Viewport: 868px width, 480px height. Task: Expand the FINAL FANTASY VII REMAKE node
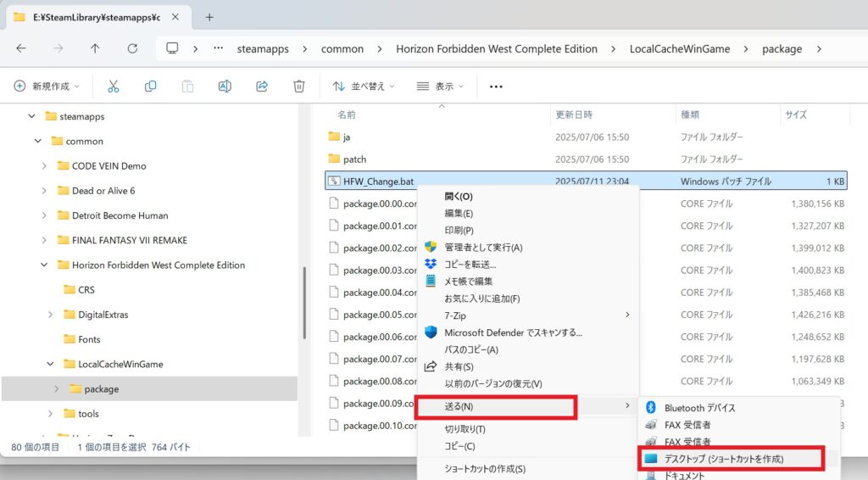click(44, 240)
